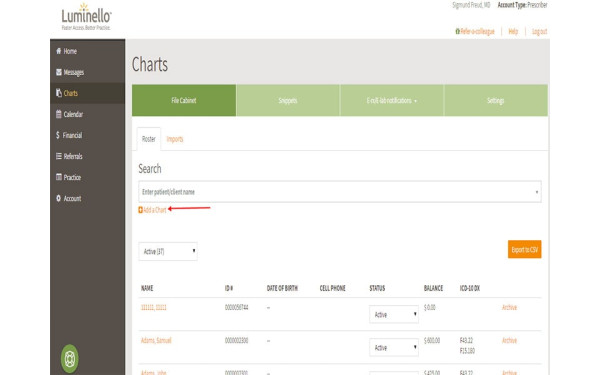Click the ICD-10 DX column header
600x375 pixels.
coord(470,288)
